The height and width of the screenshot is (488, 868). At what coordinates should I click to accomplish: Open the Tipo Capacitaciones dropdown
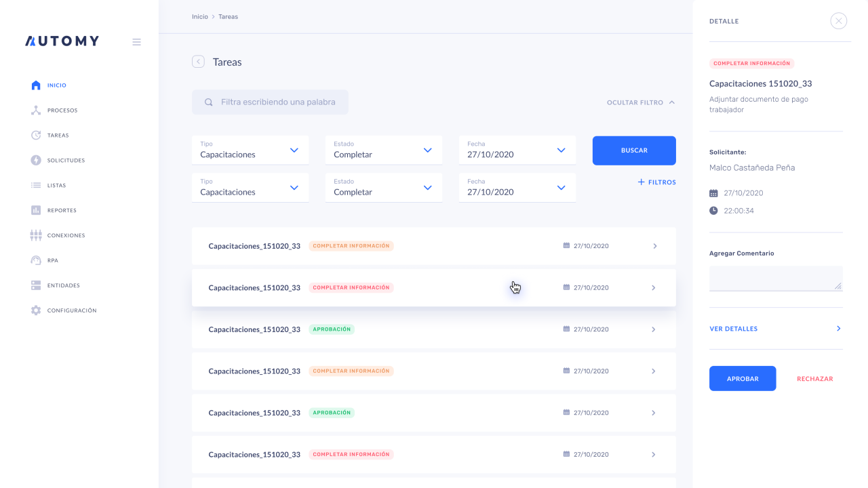[250, 150]
